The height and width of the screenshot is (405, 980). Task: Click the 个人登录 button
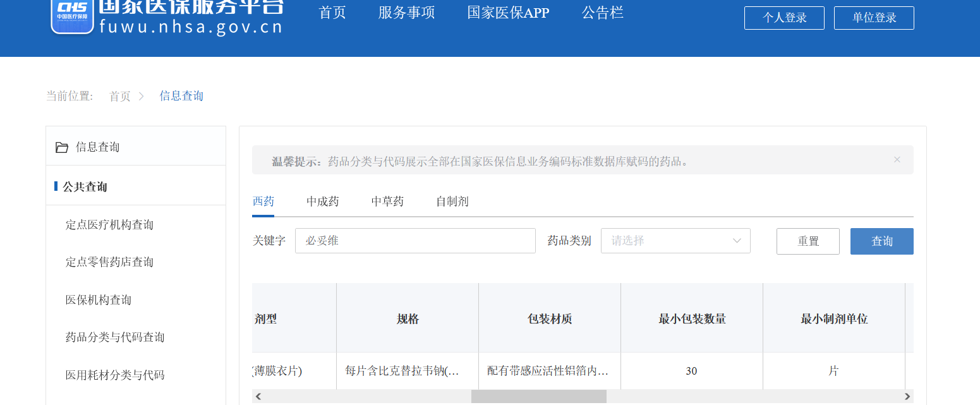pos(784,18)
